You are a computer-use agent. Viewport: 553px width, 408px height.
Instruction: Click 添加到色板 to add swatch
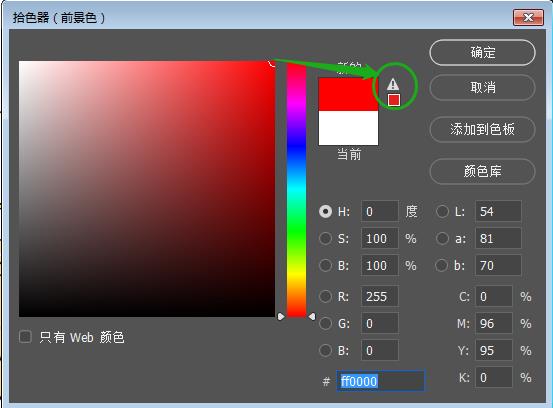(x=482, y=129)
